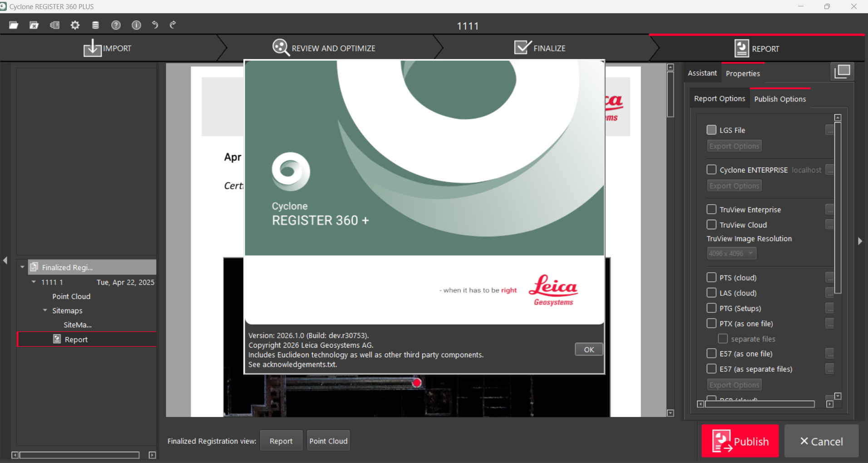868x463 pixels.
Task: Open the Report Options tab
Action: click(720, 99)
